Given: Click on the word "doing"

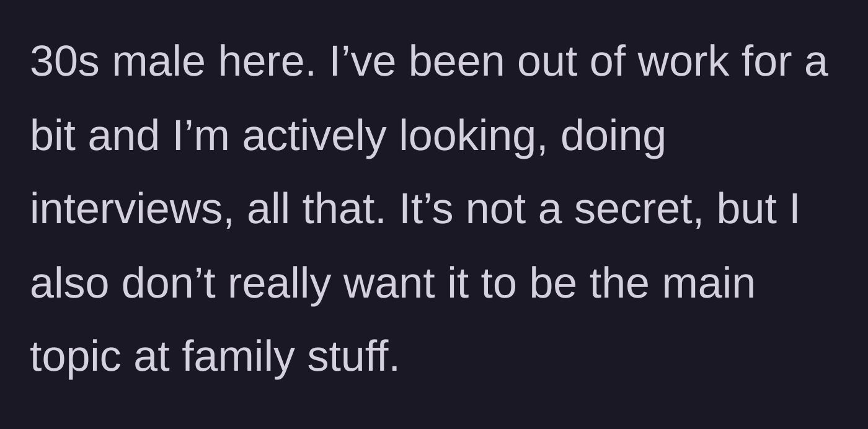Looking at the screenshot, I should point(613,136).
